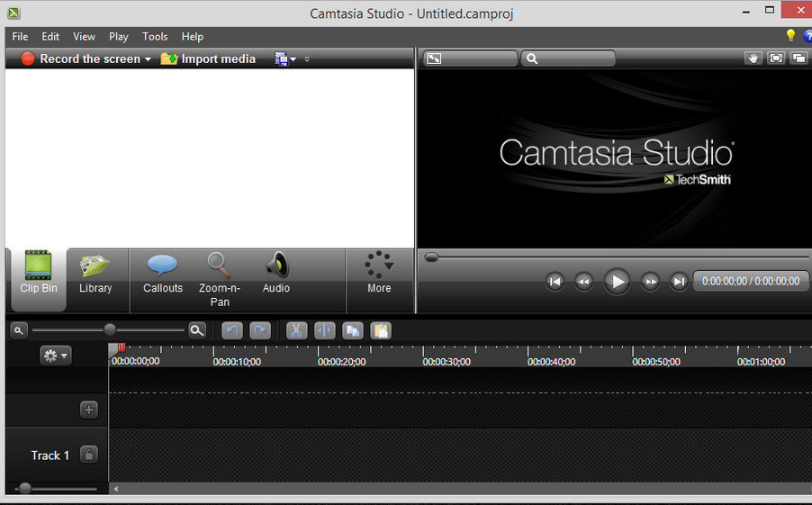Click the blue help question icon
Image resolution: width=812 pixels, height=505 pixels.
(807, 36)
